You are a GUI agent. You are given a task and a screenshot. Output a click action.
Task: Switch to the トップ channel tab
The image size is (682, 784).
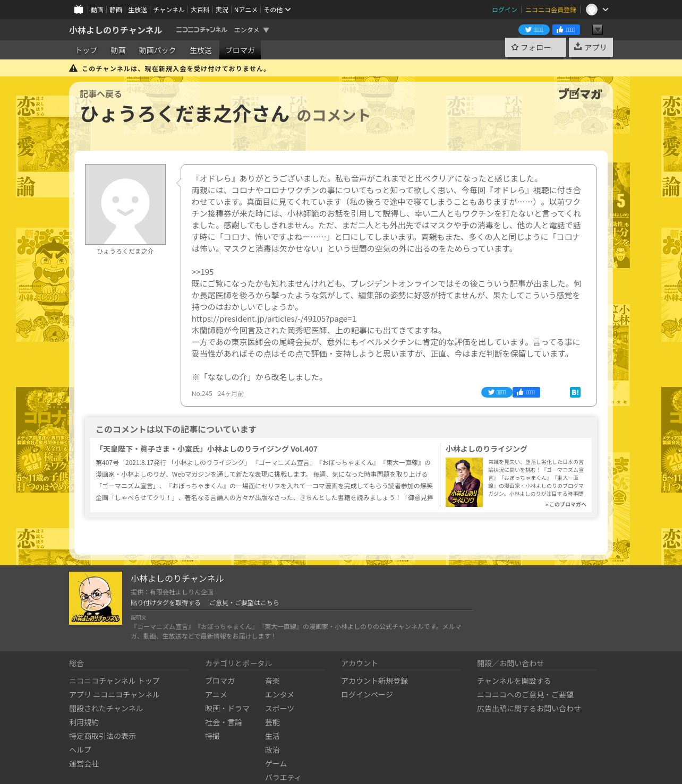click(x=87, y=50)
